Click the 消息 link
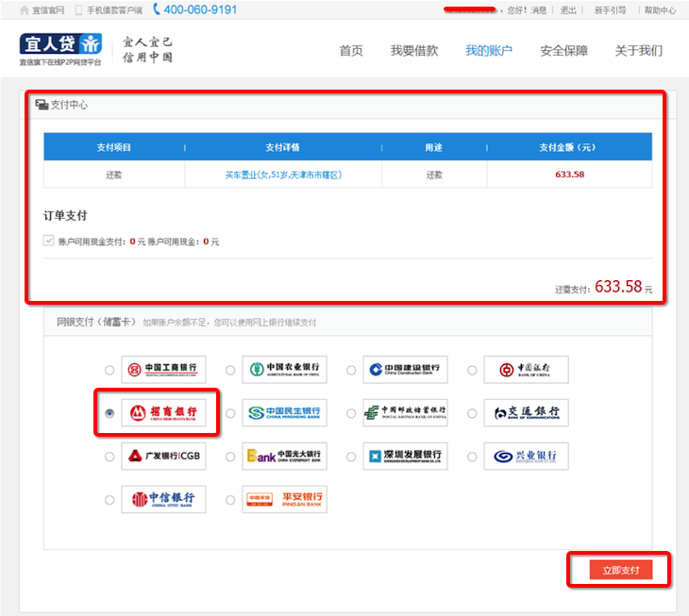Screen dimensions: 689x616 tap(538, 10)
